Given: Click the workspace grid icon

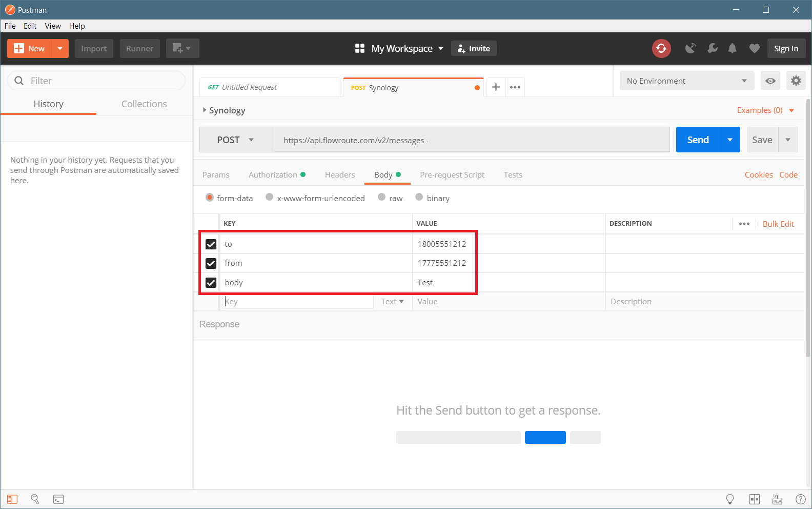Looking at the screenshot, I should tap(360, 48).
